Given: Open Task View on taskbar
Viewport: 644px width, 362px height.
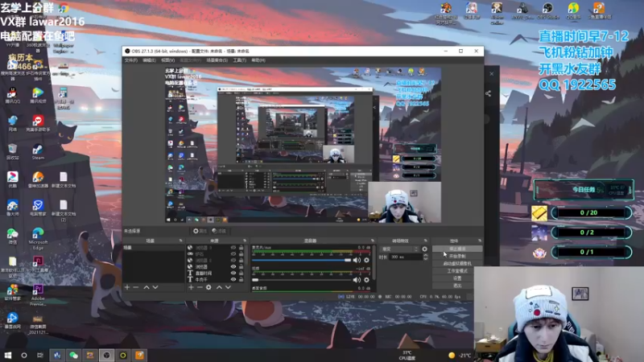Looking at the screenshot, I should coord(39,356).
